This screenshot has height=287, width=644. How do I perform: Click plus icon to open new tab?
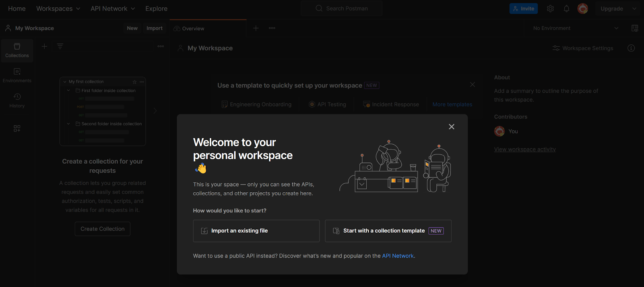tap(256, 28)
